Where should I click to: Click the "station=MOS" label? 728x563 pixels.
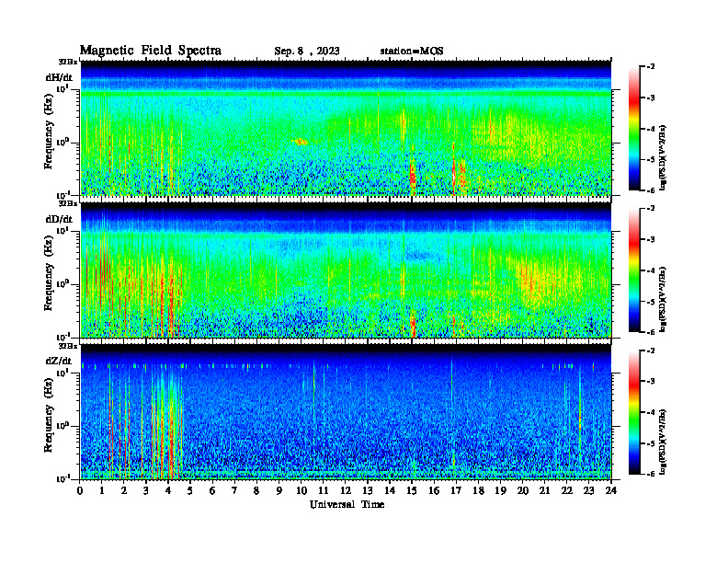coord(412,52)
